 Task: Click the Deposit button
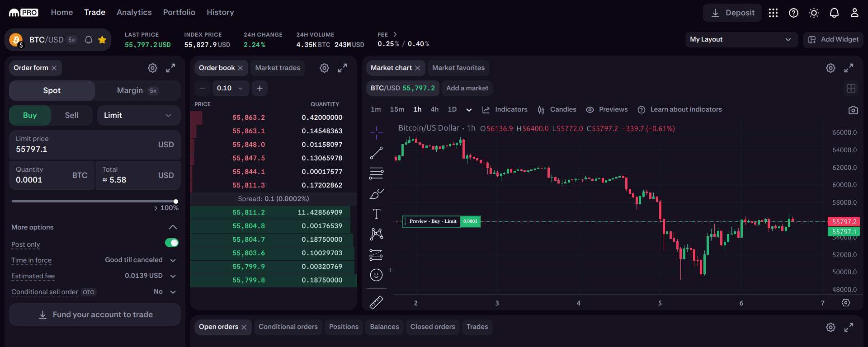coord(732,13)
